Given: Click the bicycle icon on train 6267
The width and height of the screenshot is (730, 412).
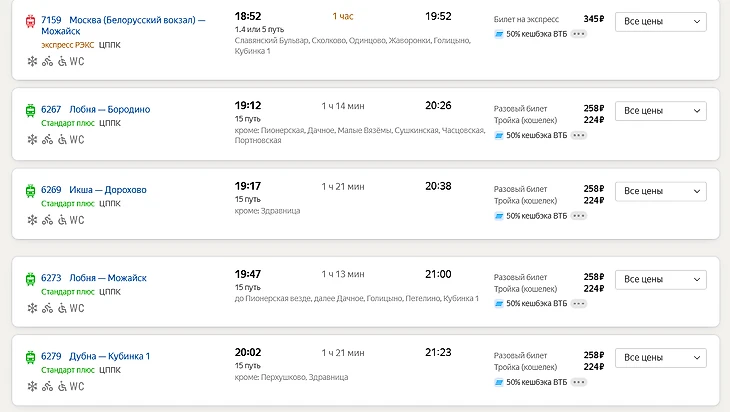Looking at the screenshot, I should coord(47,140).
